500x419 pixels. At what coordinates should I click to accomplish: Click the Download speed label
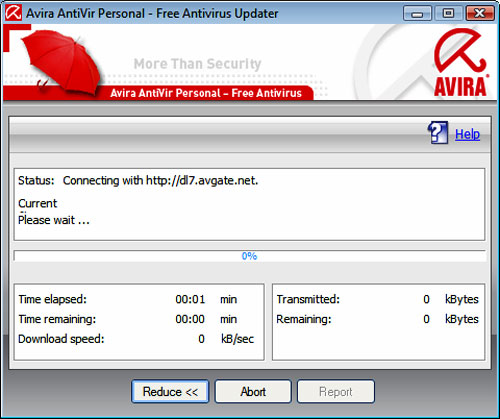pos(61,339)
